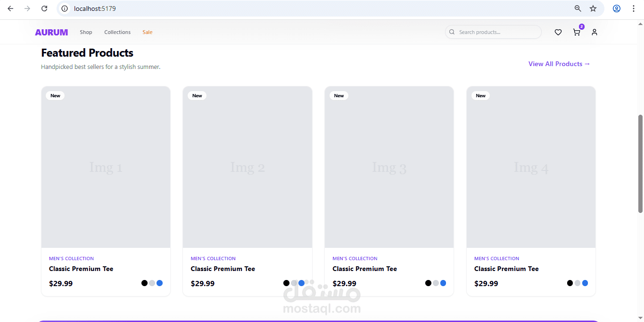Go back with browser arrow

10,8
